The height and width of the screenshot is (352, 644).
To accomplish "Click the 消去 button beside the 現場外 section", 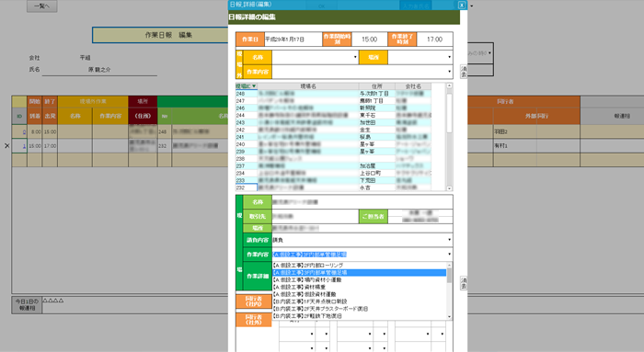I will (464, 72).
